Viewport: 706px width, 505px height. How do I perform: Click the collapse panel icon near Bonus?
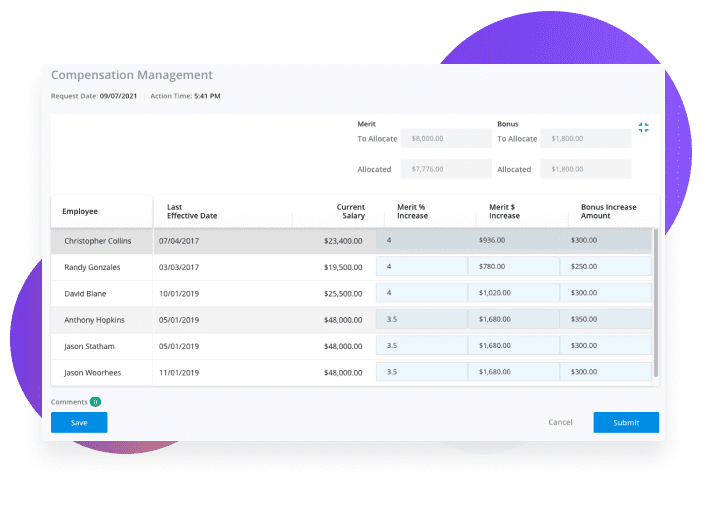click(x=643, y=128)
